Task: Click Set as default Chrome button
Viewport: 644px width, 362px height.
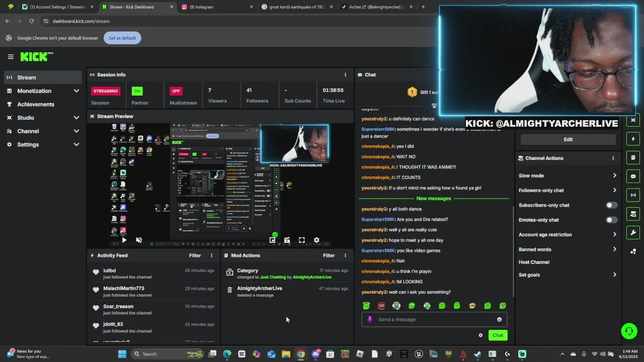Action: click(x=122, y=38)
